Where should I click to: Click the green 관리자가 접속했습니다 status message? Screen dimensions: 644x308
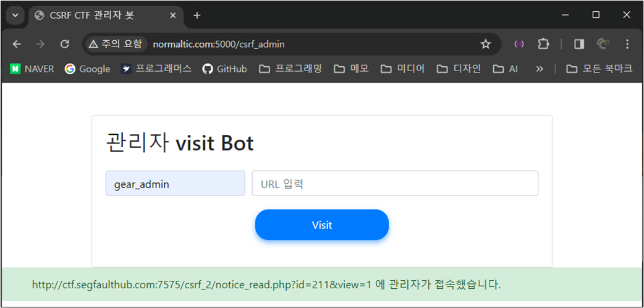click(x=322, y=284)
